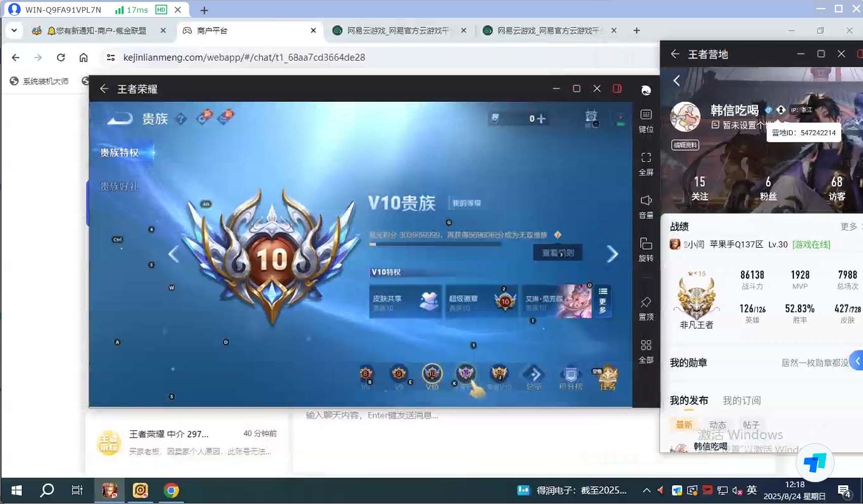Image resolution: width=863 pixels, height=504 pixels.
Task: Click 查看规则 view rules button
Action: tap(558, 253)
